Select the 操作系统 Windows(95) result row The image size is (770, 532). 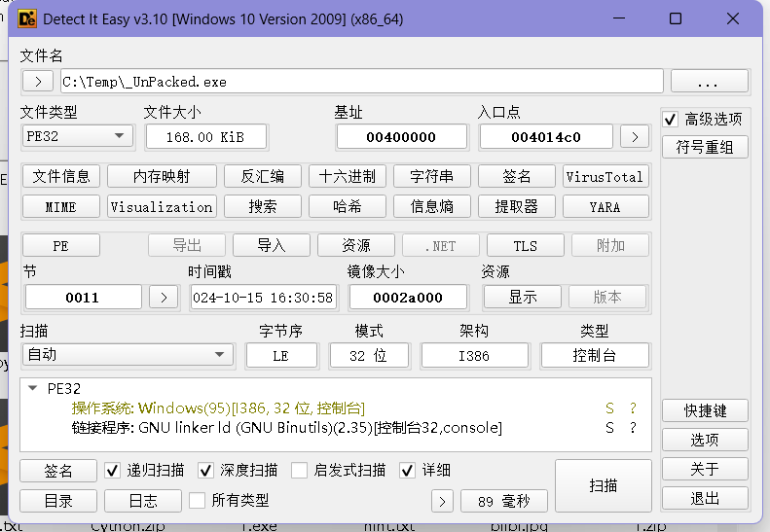tap(336, 408)
